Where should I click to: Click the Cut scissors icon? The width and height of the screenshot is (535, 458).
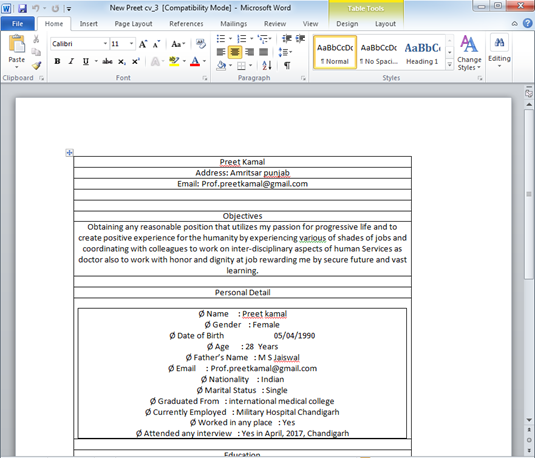coord(36,39)
